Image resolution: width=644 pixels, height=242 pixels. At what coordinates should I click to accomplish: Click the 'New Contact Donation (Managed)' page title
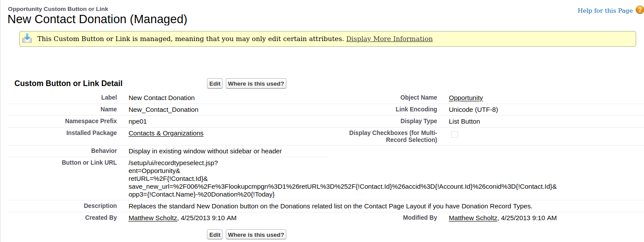pos(97,19)
